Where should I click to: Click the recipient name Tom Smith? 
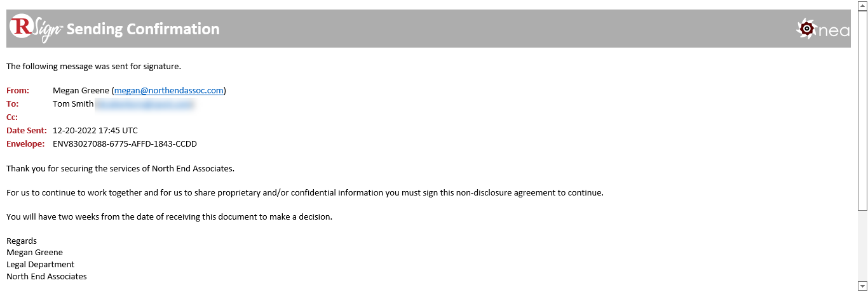(73, 103)
